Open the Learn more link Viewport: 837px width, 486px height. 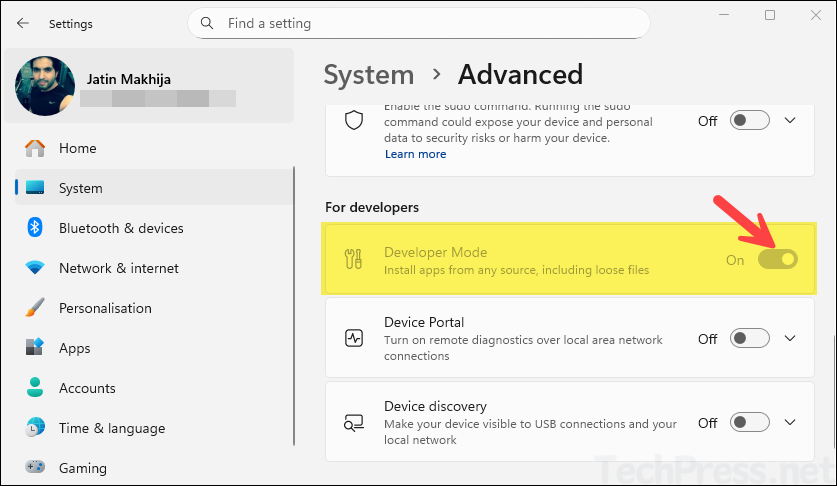[x=415, y=154]
